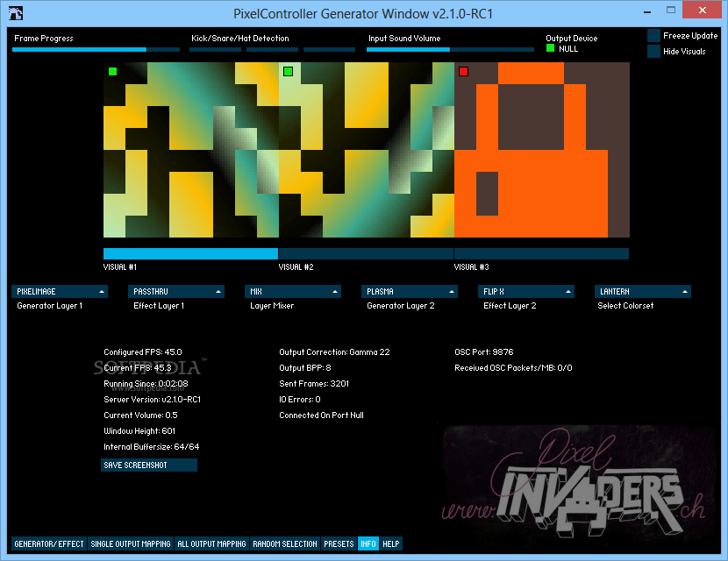The height and width of the screenshot is (561, 728).
Task: Click the SAVE SCREENSHOT button
Action: click(x=148, y=465)
